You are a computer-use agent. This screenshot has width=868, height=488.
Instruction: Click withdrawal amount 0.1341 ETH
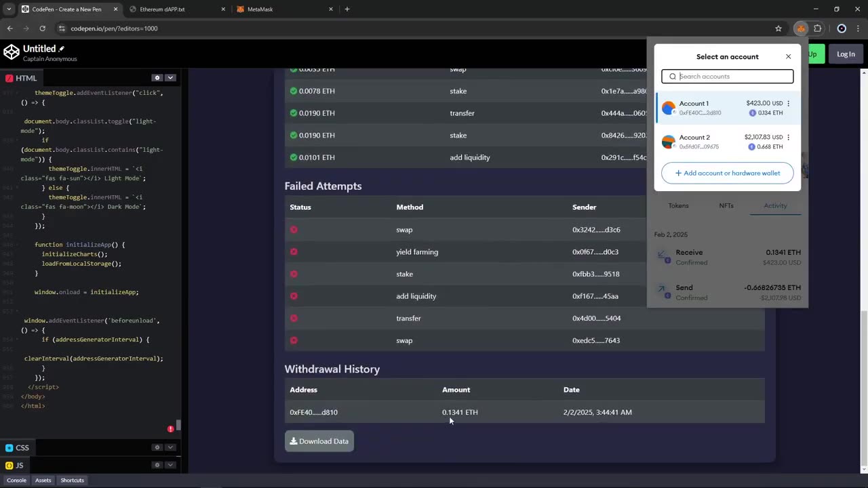click(460, 412)
